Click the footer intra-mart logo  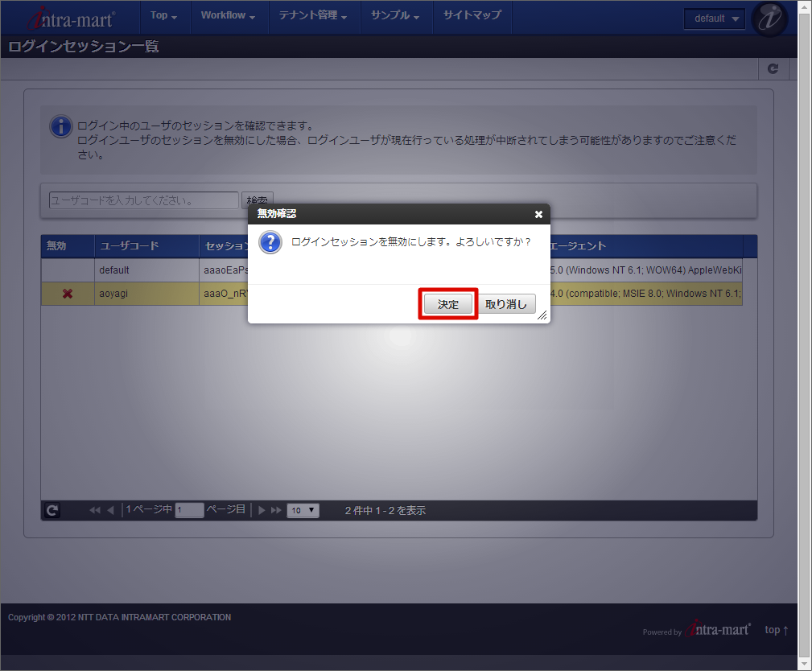click(x=718, y=629)
